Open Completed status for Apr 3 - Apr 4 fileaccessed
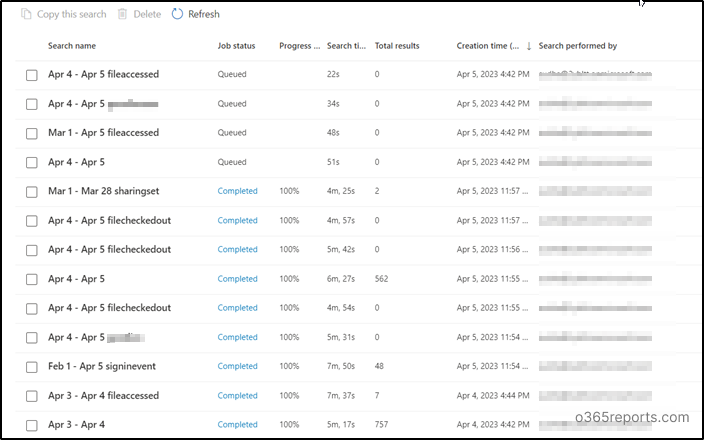Viewport: 704px width, 440px height. tap(238, 396)
